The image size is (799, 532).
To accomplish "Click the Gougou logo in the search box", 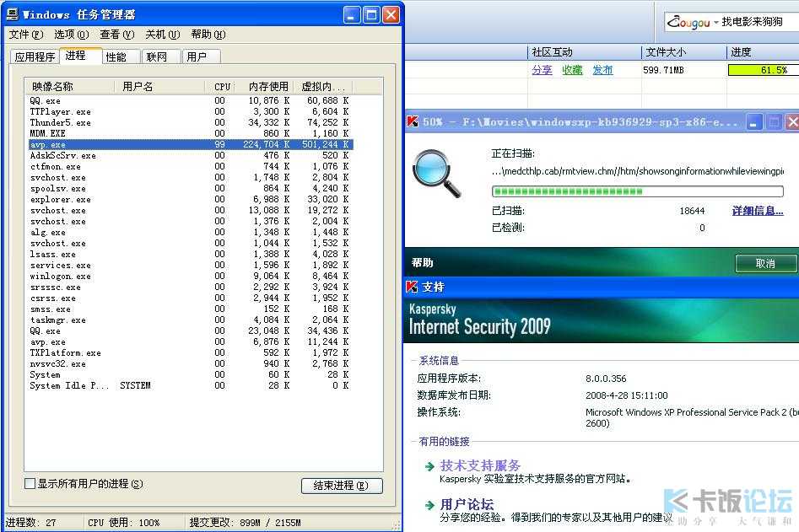I will pos(688,23).
